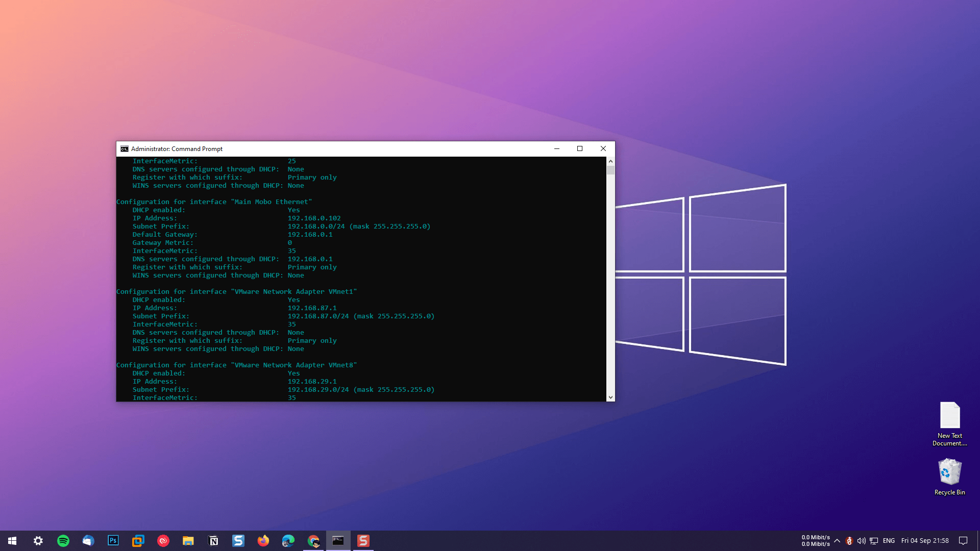The height and width of the screenshot is (551, 980).
Task: Launch Thunderbird mail from the taskbar
Action: tap(88, 540)
